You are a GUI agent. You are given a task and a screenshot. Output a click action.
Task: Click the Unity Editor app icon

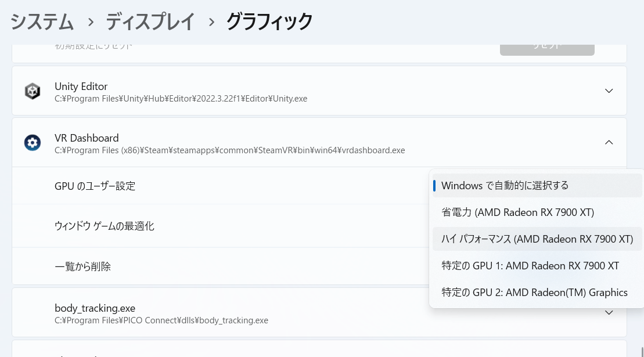33,91
